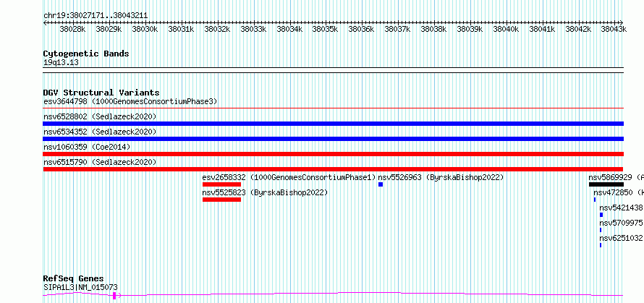Open the nsv5869929 variant label
The image size is (644, 303).
point(616,177)
